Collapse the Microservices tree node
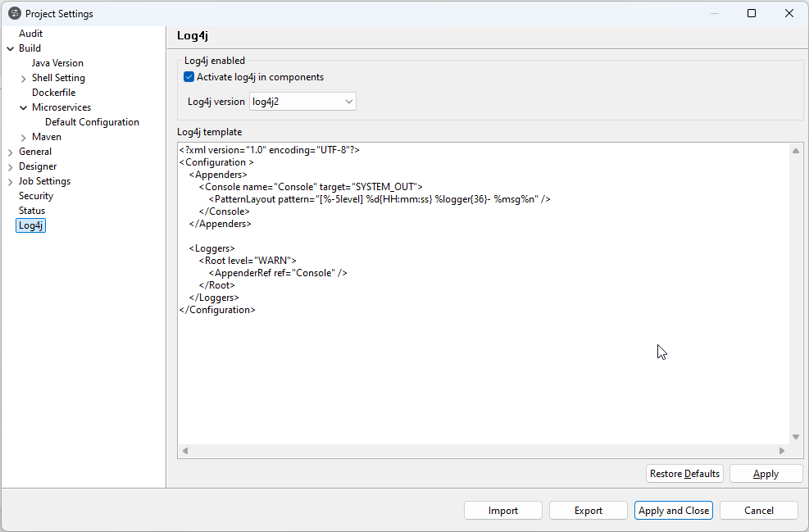 [23, 107]
